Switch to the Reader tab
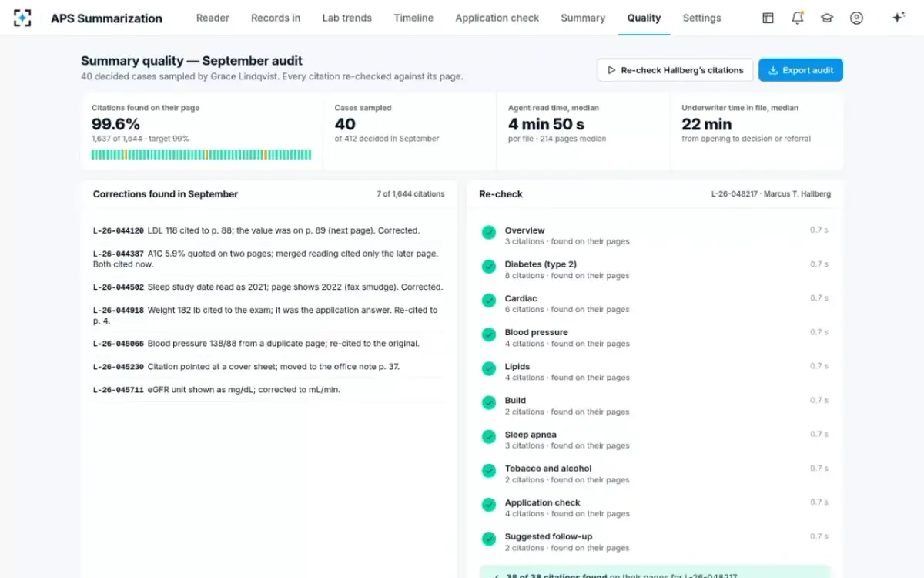The image size is (924, 578). 213,18
